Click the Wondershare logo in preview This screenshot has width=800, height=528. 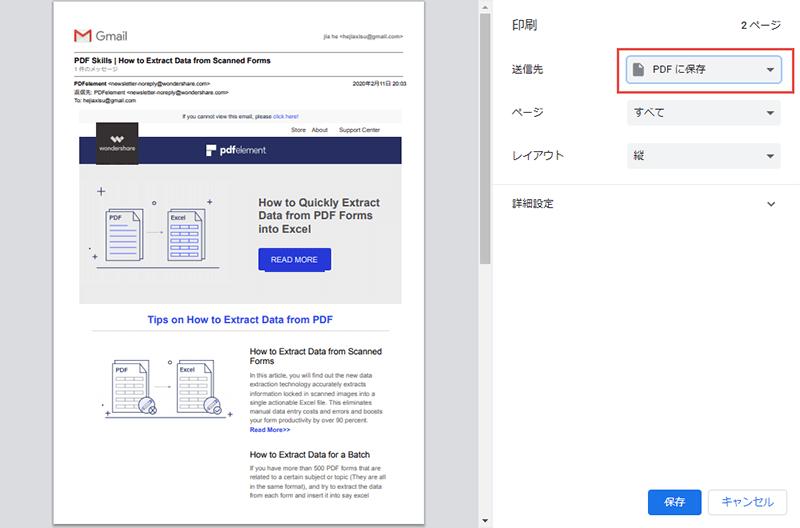pos(117,143)
